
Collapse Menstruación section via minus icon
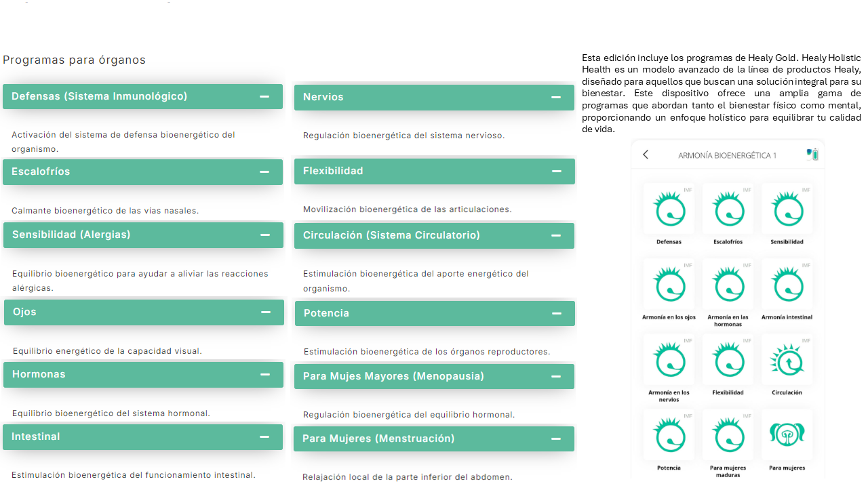click(x=556, y=439)
